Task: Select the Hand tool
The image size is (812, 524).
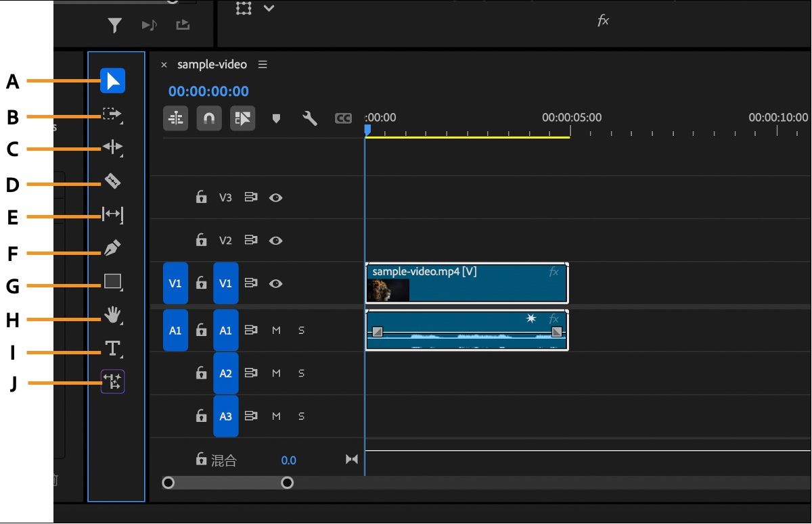Action: coord(112,315)
